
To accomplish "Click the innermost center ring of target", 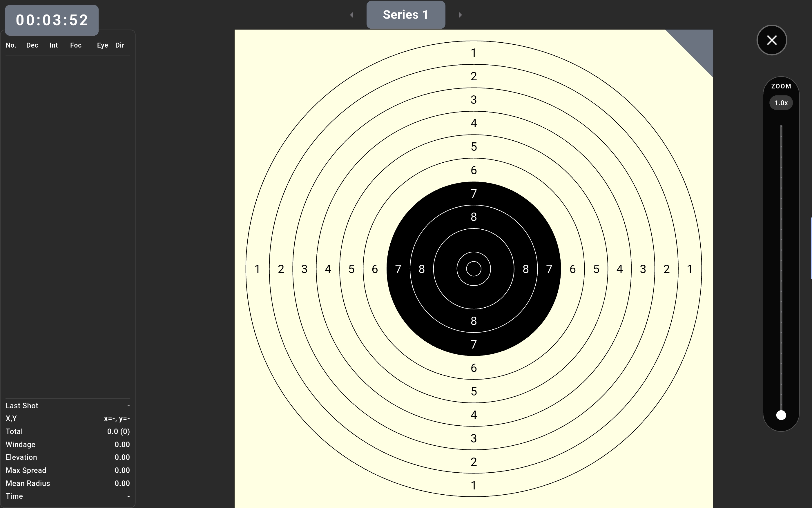I will (x=474, y=269).
